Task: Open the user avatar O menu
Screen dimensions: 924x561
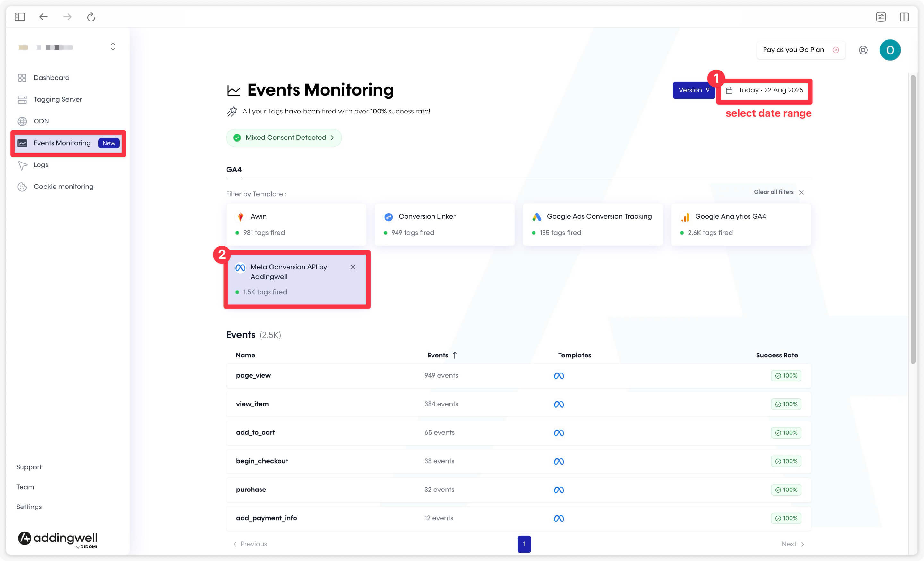Action: [x=890, y=50]
